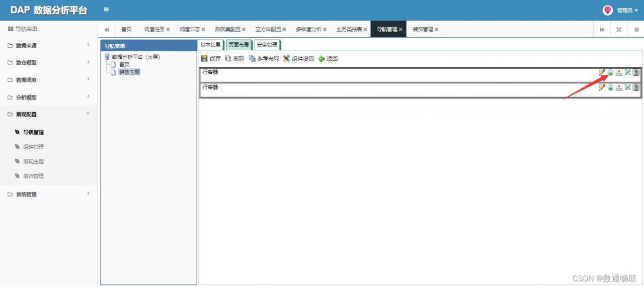Expand the 分析模型 sidebar menu
Image resolution: width=644 pixels, height=287 pixels.
click(x=49, y=97)
